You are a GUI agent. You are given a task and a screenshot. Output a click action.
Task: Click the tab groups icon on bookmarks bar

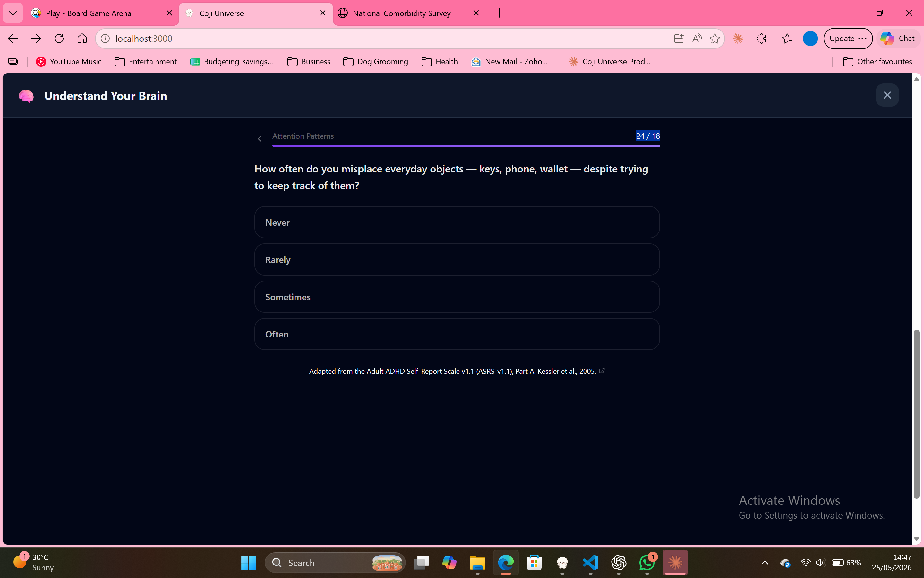pos(13,62)
